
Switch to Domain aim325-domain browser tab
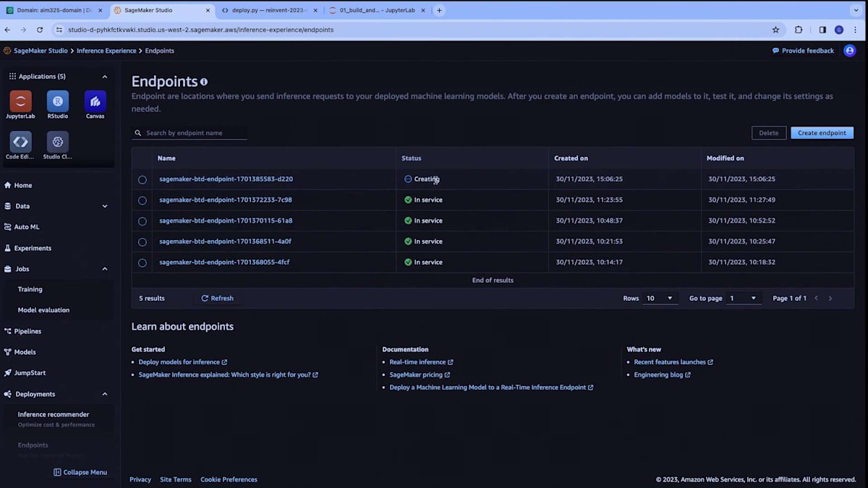[54, 10]
